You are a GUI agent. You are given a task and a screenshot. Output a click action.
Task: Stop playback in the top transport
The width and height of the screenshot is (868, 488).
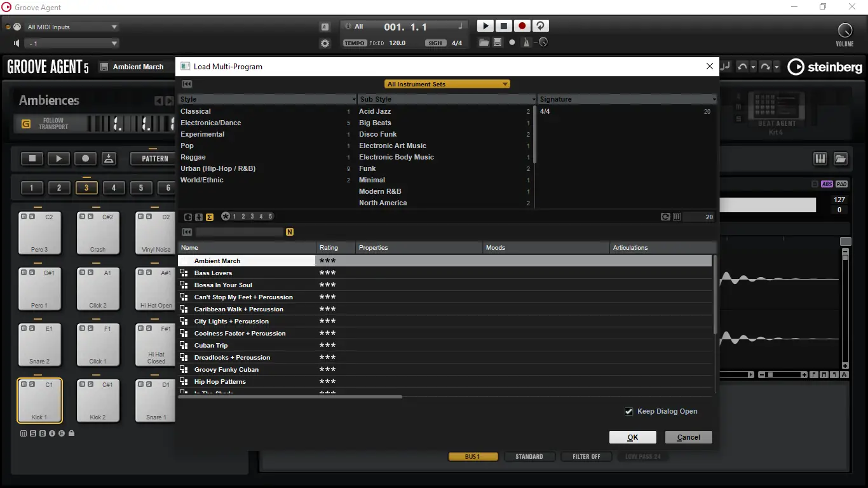(x=504, y=26)
